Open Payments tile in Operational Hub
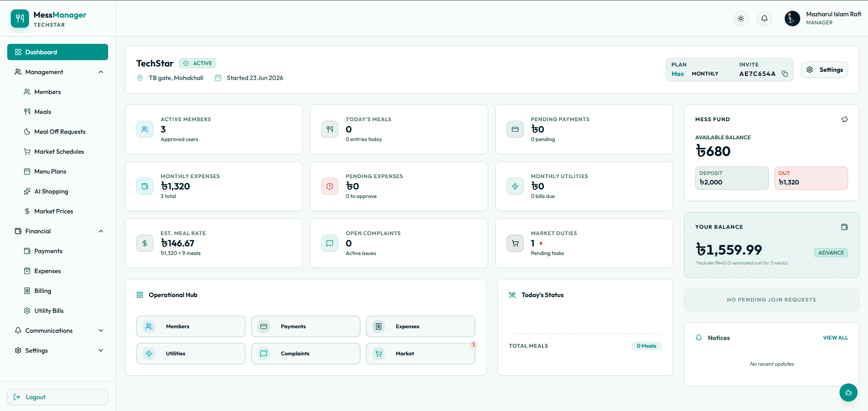868x411 pixels. pos(306,326)
